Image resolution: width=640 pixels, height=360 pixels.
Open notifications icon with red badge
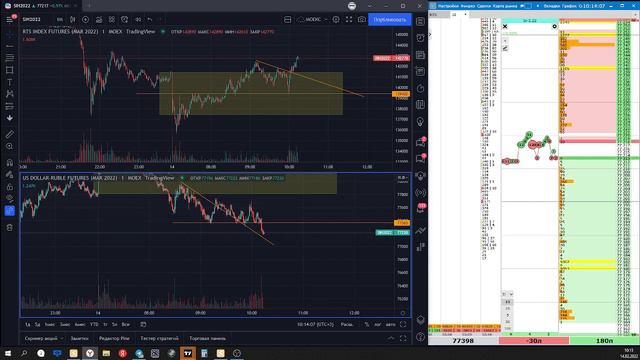[420, 209]
